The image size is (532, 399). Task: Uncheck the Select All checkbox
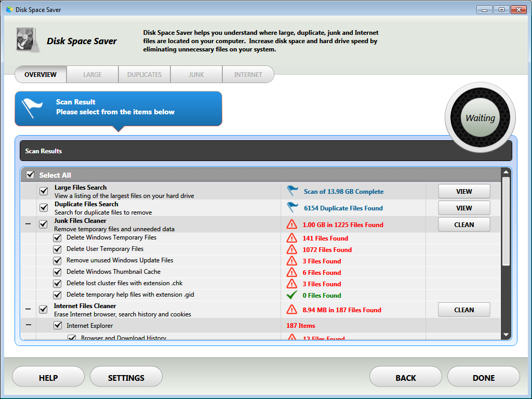(x=31, y=175)
